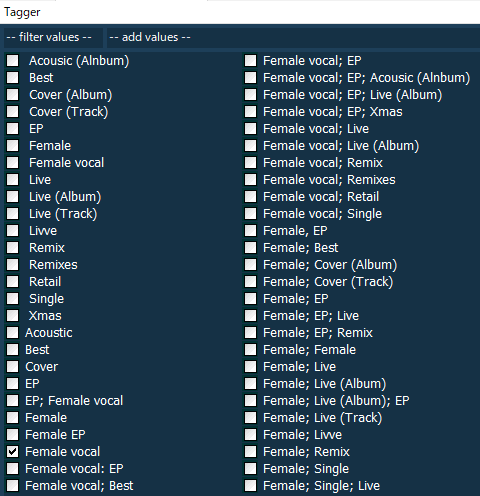The height and width of the screenshot is (496, 480).
Task: Tick the 'Female; Cover (Track)' checkbox
Action: (250, 281)
